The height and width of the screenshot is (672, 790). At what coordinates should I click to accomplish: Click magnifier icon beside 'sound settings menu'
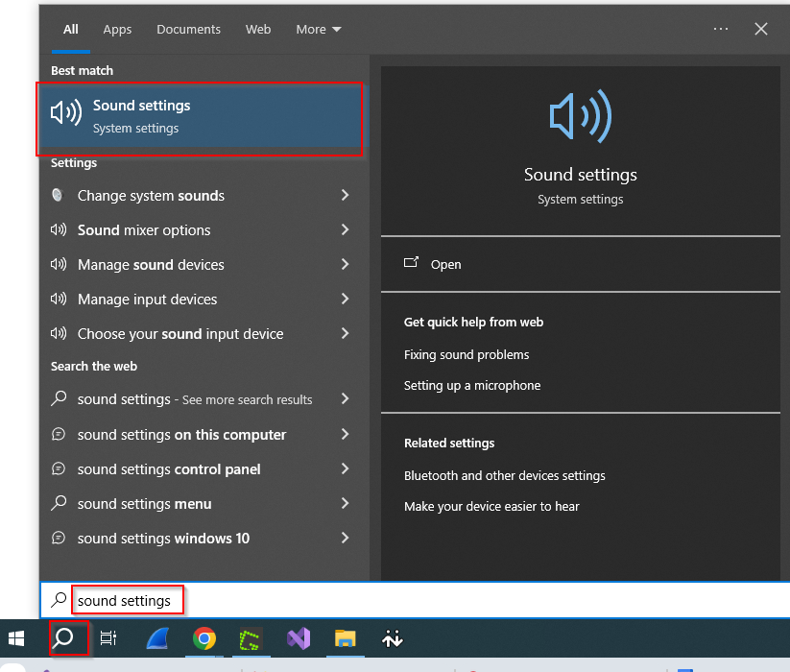pyautogui.click(x=59, y=503)
